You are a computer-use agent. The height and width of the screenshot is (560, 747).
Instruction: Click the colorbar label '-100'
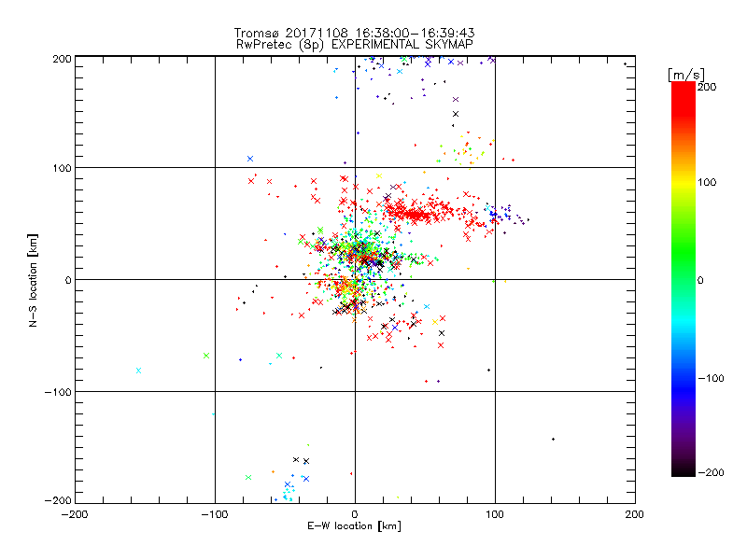711,378
